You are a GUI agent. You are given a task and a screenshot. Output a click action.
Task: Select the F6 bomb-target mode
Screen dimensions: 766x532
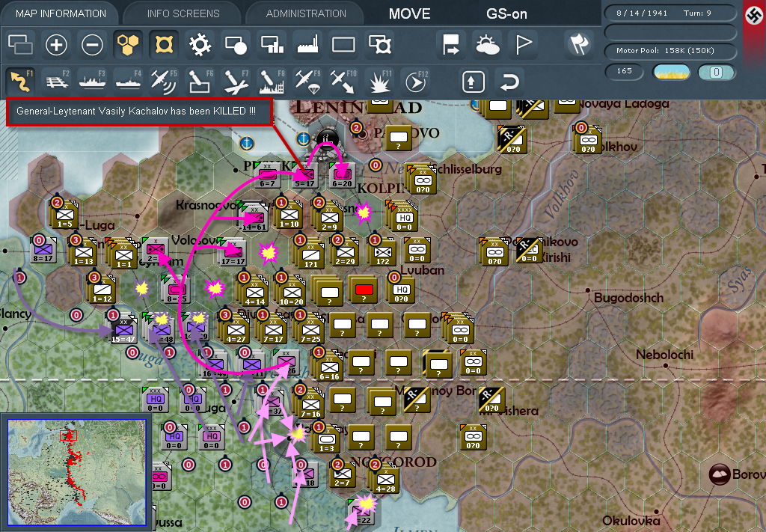point(200,81)
